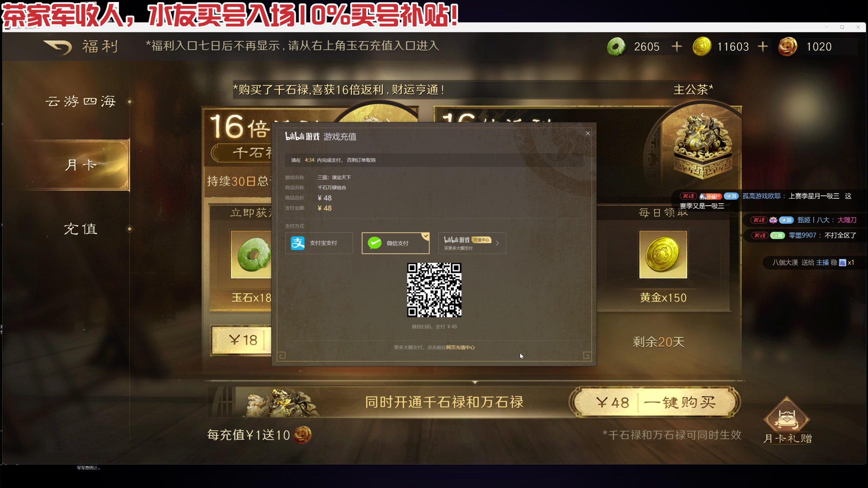Click the checked mark on 微信支付
868x488 pixels.
click(x=426, y=236)
